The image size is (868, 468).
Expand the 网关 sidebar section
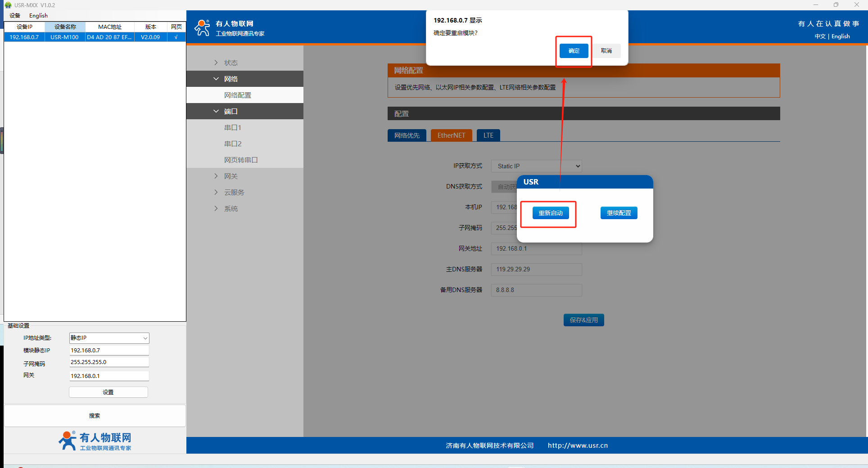[x=231, y=176]
